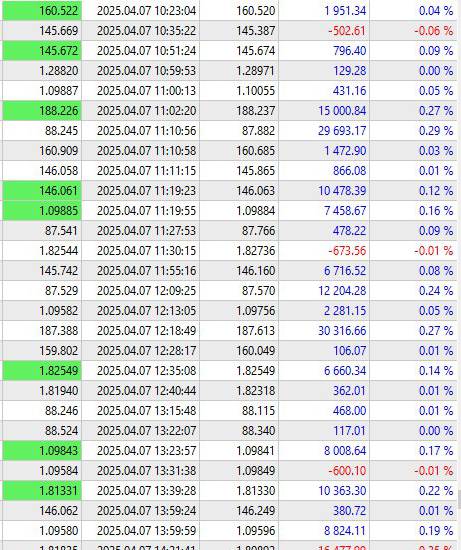Image resolution: width=461 pixels, height=550 pixels.
Task: Select the profit value 10 478.39
Action: click(x=342, y=190)
